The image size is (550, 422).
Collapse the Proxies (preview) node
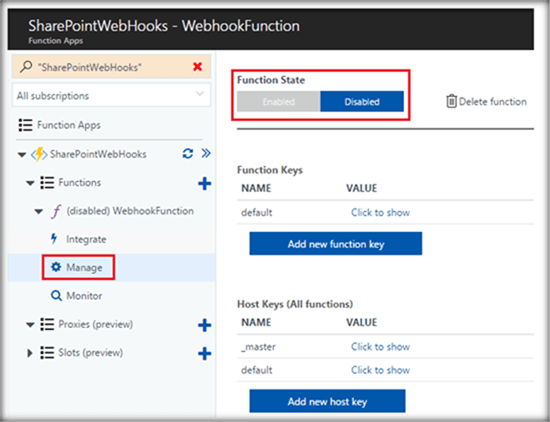(30, 325)
